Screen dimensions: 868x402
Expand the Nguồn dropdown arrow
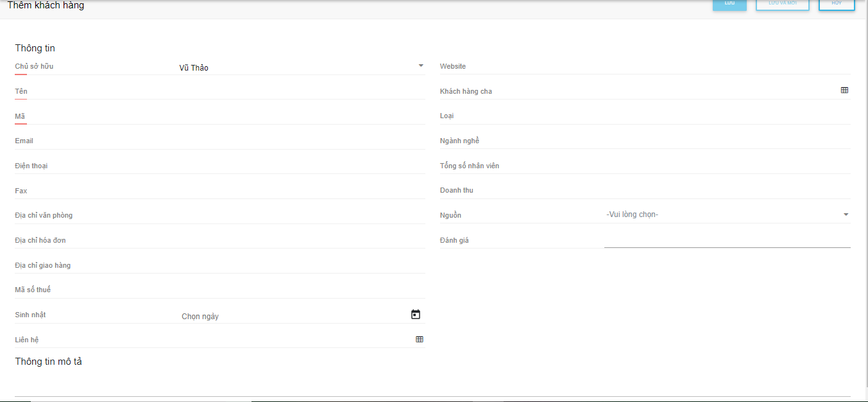(x=846, y=214)
